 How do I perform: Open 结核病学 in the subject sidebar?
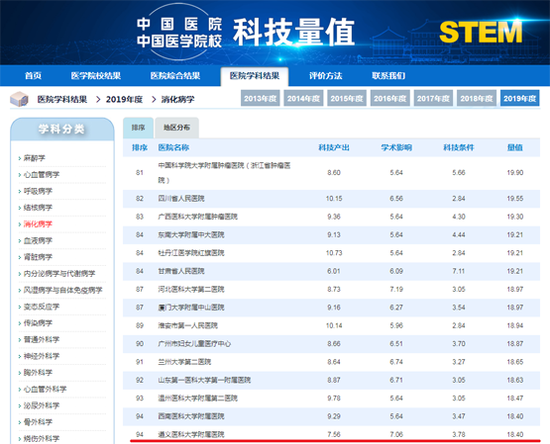coord(38,208)
